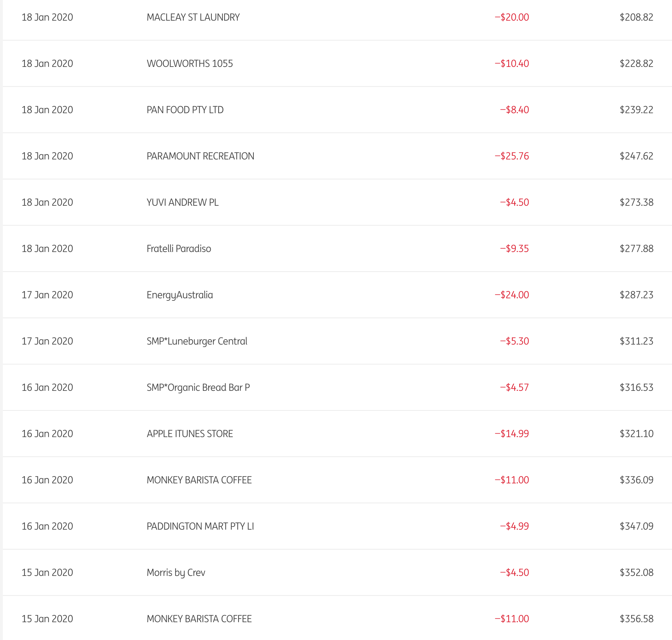Click the $356.58 balance figure
672x640 pixels.
point(636,619)
